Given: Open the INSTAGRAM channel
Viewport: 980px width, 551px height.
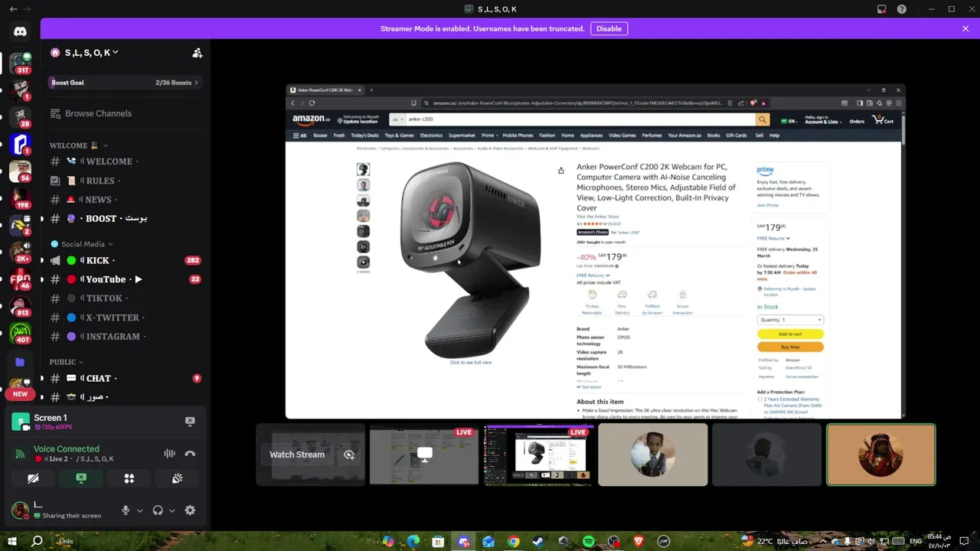Looking at the screenshot, I should coord(124,336).
